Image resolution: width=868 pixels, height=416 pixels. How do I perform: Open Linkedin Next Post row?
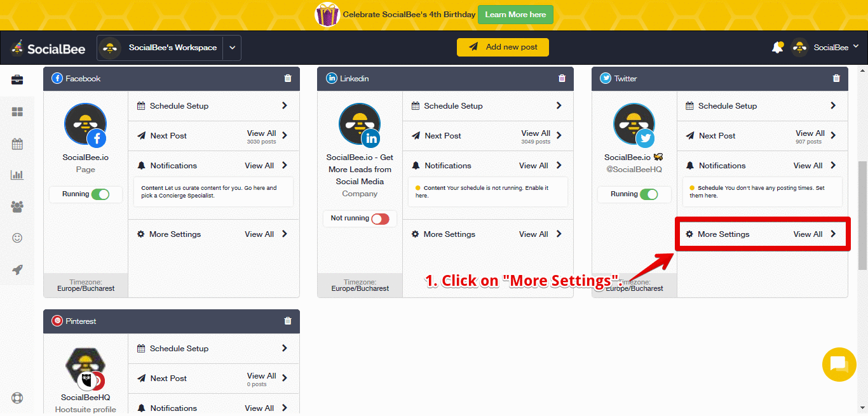coord(488,136)
